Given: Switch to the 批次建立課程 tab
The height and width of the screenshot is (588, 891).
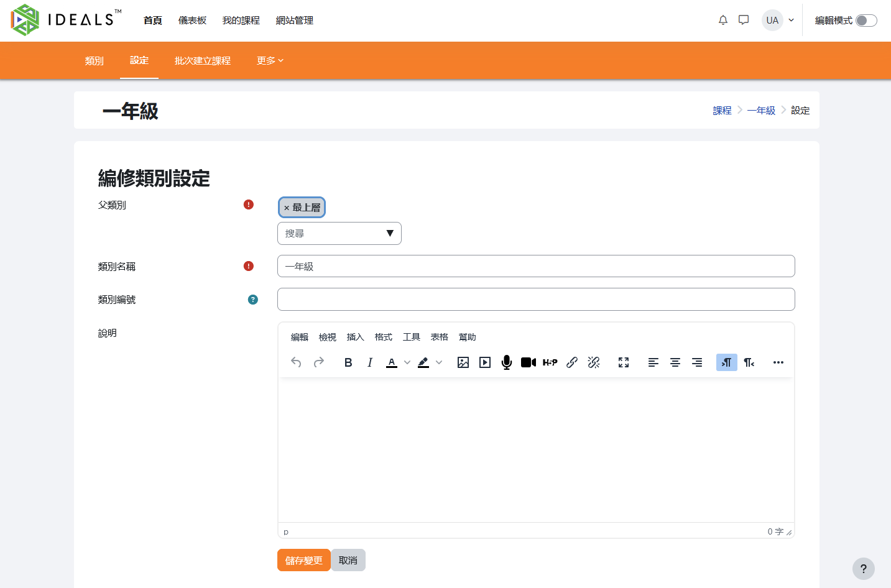Looking at the screenshot, I should click(202, 61).
